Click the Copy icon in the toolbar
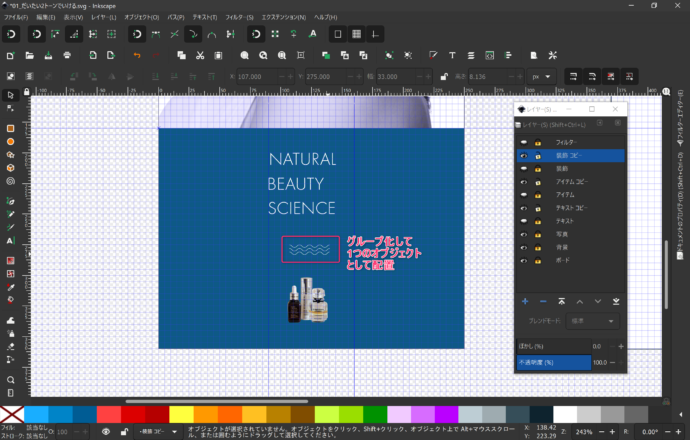Viewport: 690px width, 440px height. tap(181, 55)
